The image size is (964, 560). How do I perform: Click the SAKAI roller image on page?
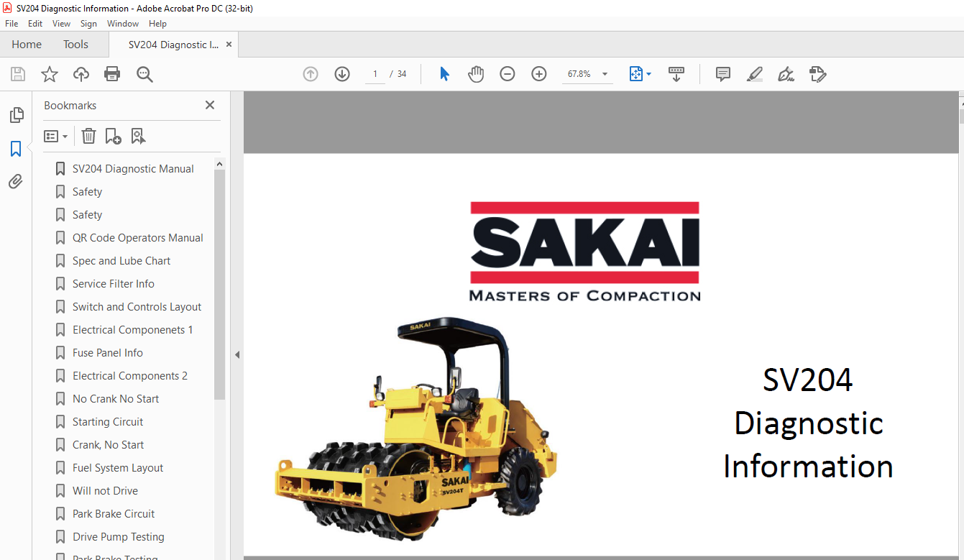[x=416, y=429]
